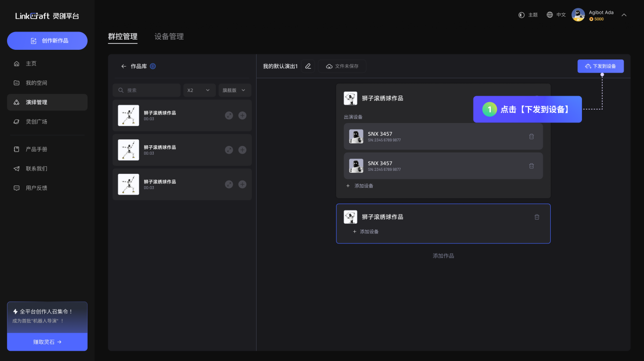Open the X2 model dropdown
The width and height of the screenshot is (644, 361).
click(199, 90)
